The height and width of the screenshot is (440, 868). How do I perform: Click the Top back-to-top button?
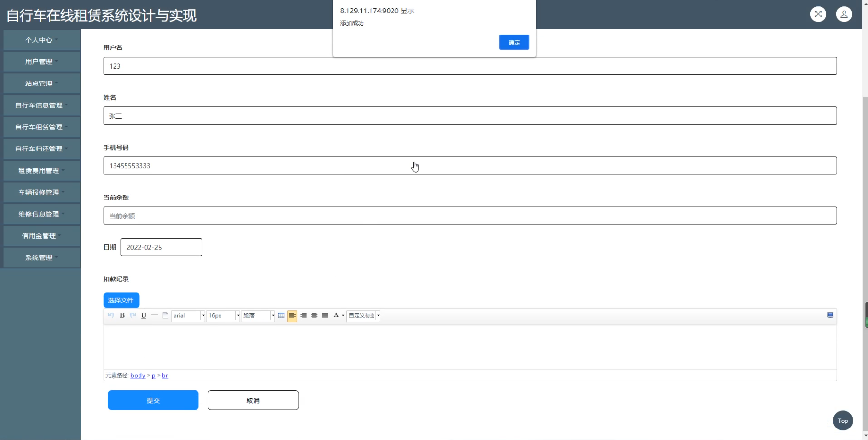(x=843, y=421)
